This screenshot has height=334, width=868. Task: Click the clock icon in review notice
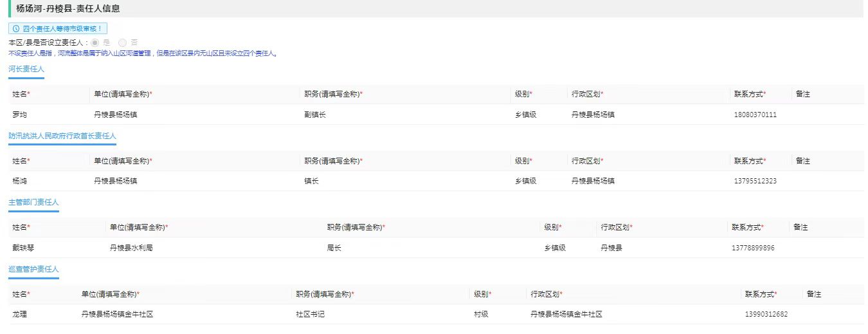click(16, 29)
